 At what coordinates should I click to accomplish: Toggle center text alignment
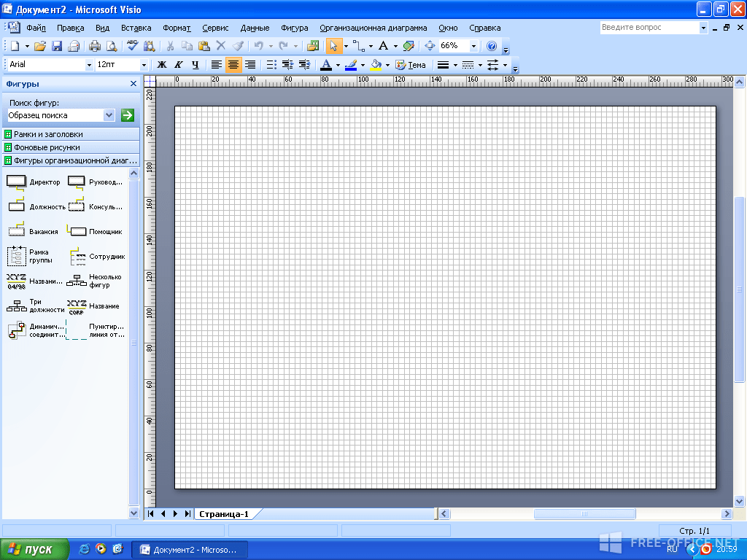(233, 65)
